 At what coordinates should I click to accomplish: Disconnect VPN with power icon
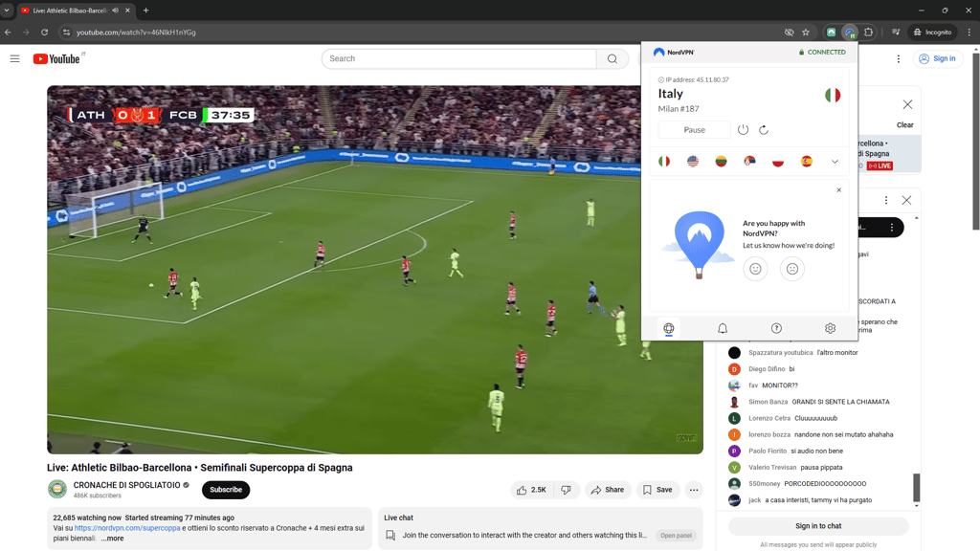(743, 130)
